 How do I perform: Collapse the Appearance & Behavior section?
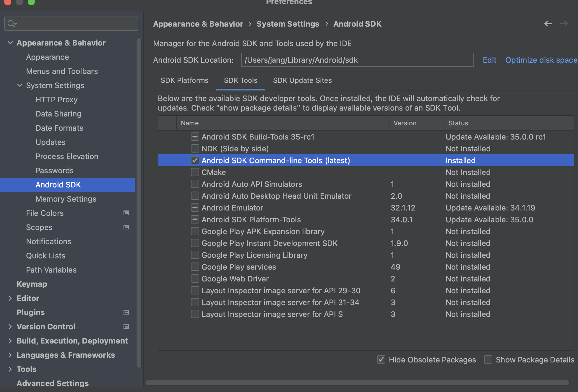(x=10, y=43)
